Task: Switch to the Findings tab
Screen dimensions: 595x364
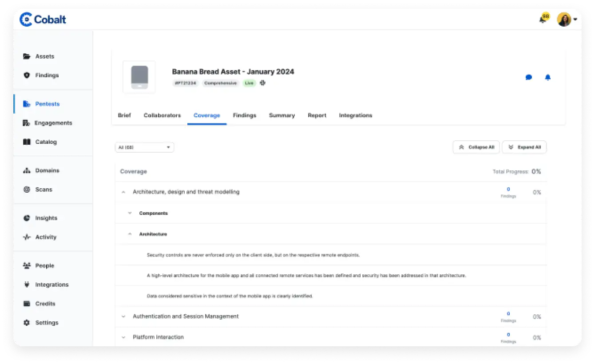Action: click(244, 115)
